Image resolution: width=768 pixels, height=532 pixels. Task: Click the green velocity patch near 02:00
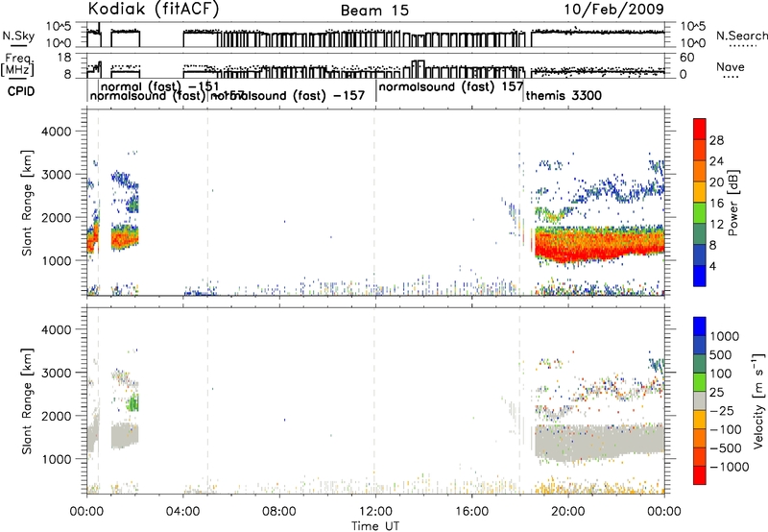(x=132, y=402)
